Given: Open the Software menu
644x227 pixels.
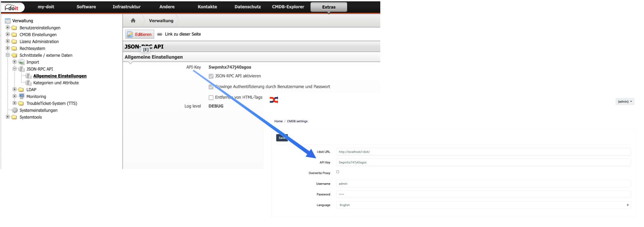Looking at the screenshot, I should coord(86,7).
